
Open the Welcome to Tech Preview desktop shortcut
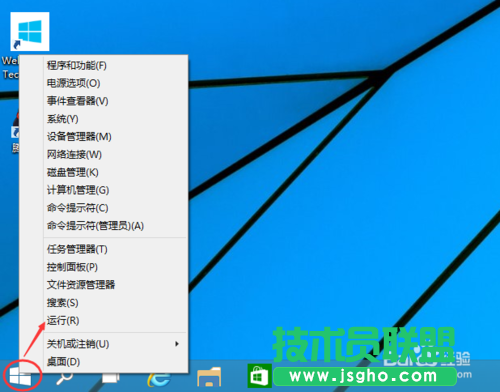[x=30, y=32]
